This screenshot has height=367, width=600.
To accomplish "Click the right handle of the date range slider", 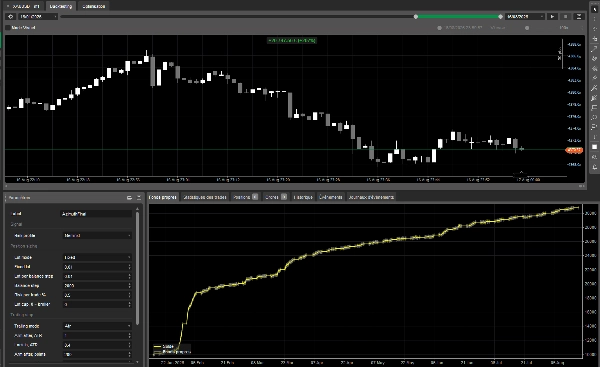I will click(x=501, y=16).
